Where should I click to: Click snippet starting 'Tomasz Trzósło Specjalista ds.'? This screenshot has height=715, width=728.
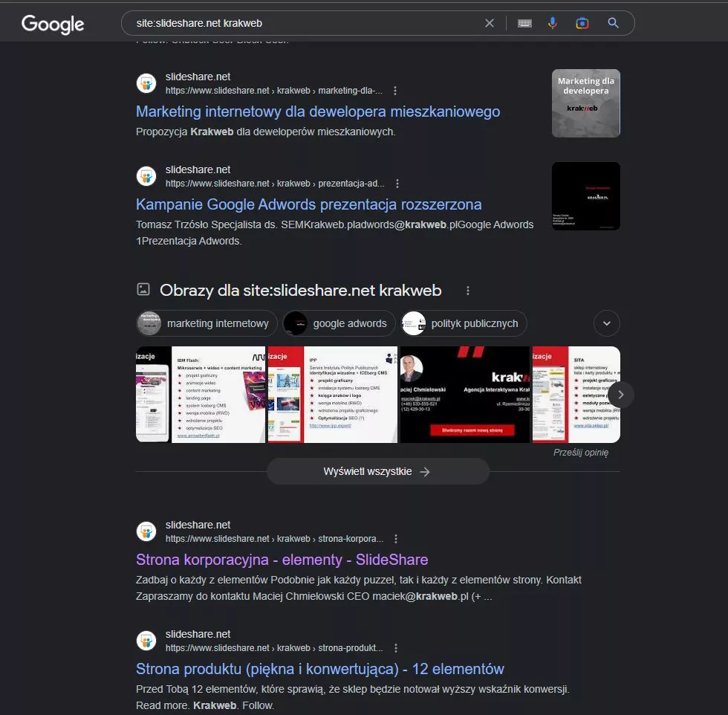tap(335, 233)
